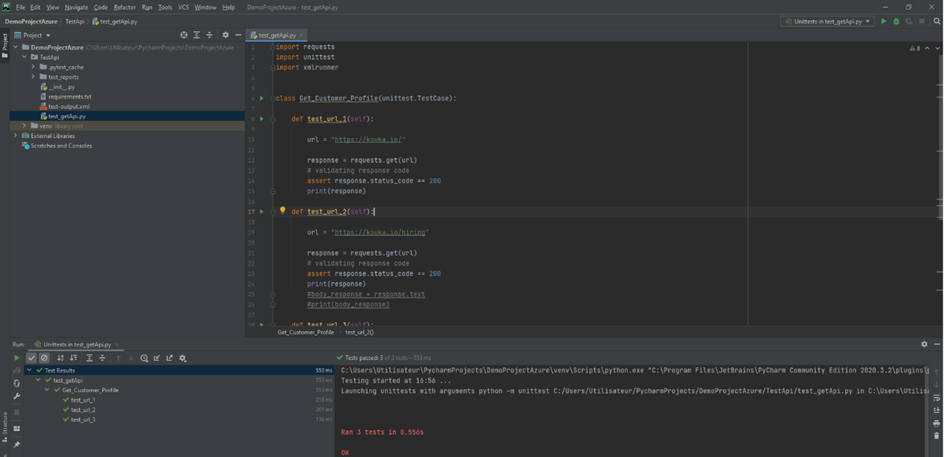
Task: Expand all in Project panel toolbar
Action: 196,35
